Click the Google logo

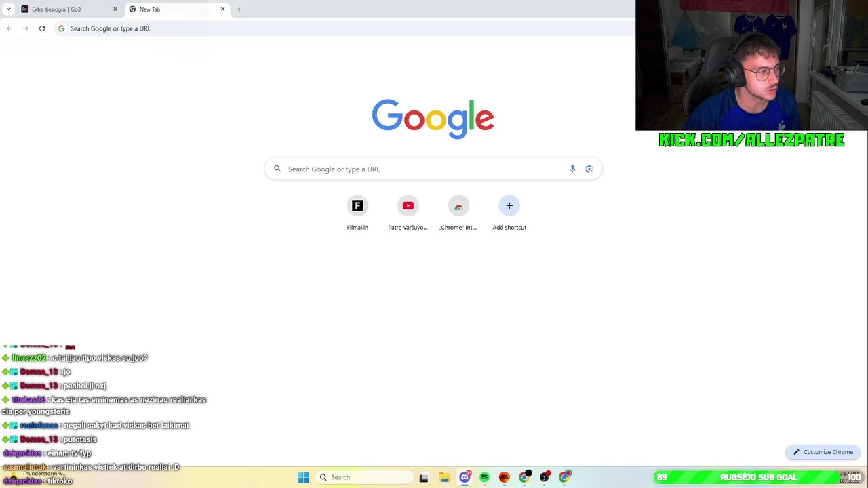click(x=433, y=119)
